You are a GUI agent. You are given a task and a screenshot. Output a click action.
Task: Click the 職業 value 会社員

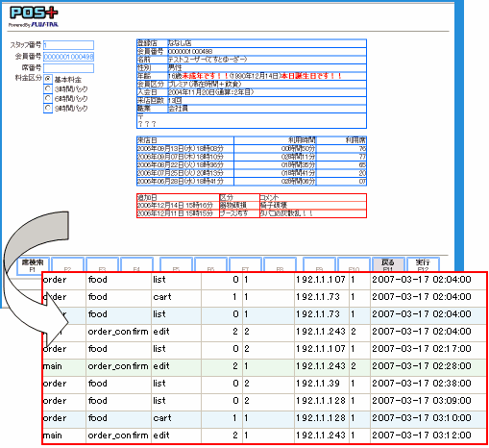[178, 109]
